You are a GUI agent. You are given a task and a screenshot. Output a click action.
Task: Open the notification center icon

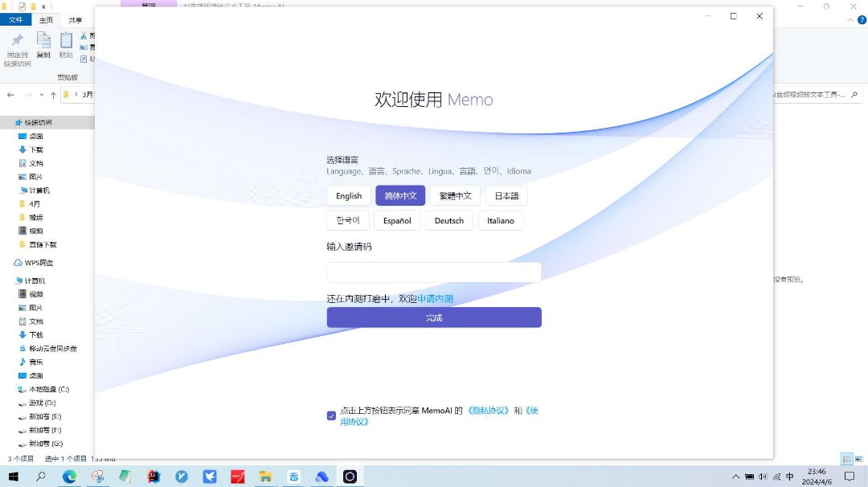pos(849,477)
